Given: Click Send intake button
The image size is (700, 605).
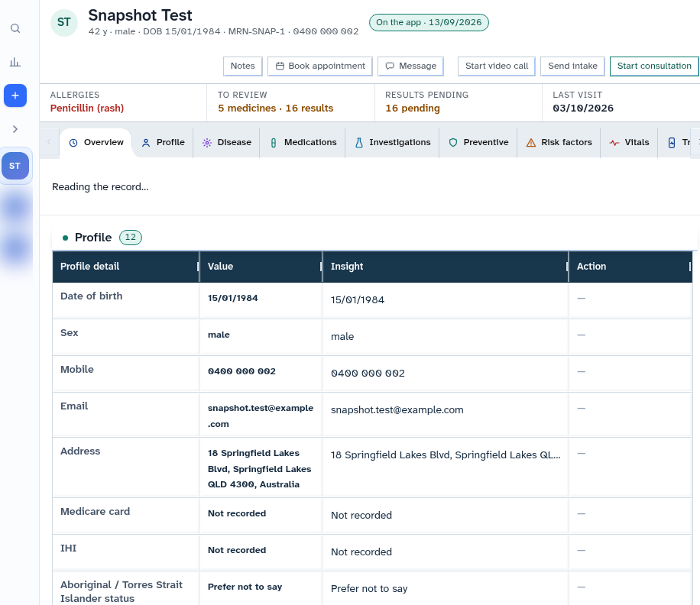Looking at the screenshot, I should click(573, 66).
